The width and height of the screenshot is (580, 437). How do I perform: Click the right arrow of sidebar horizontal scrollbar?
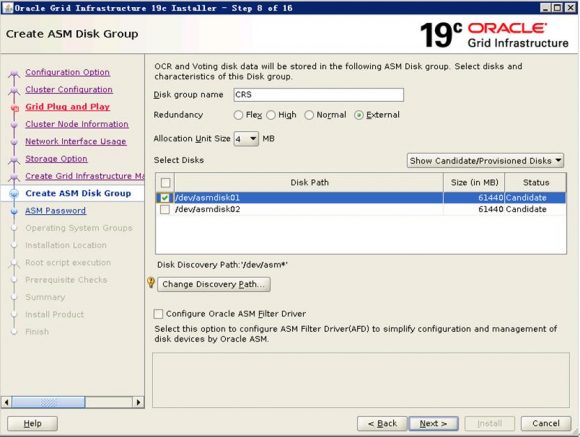pos(138,402)
